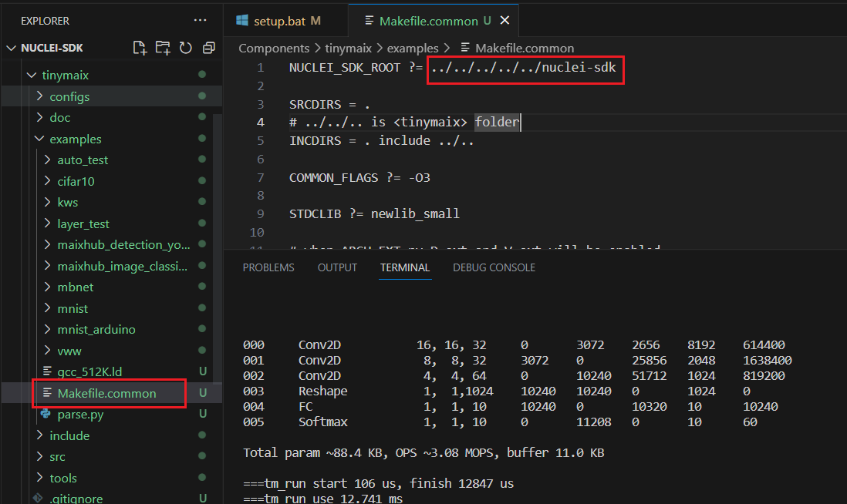Open the gcc_512K.ld file
Viewport: 847px width, 504px height.
point(89,372)
